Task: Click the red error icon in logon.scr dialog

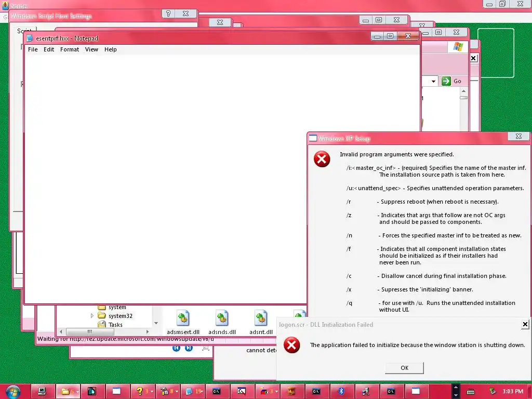Action: point(291,345)
